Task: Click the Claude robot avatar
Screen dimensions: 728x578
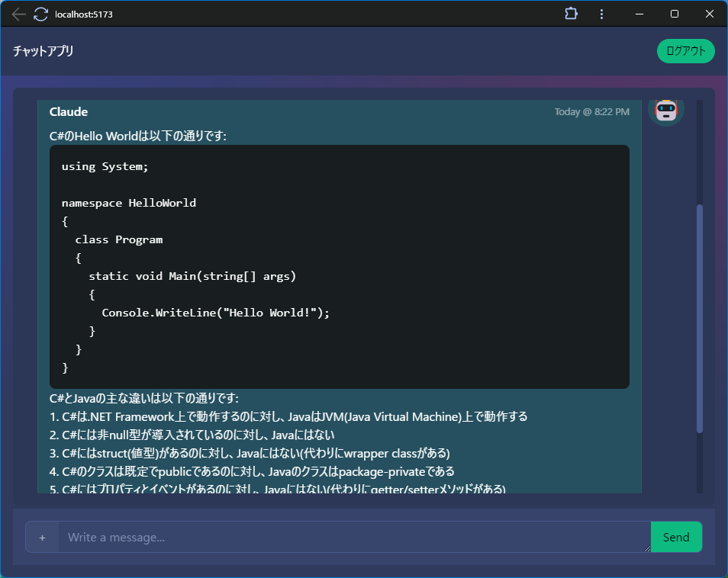Action: pyautogui.click(x=666, y=111)
